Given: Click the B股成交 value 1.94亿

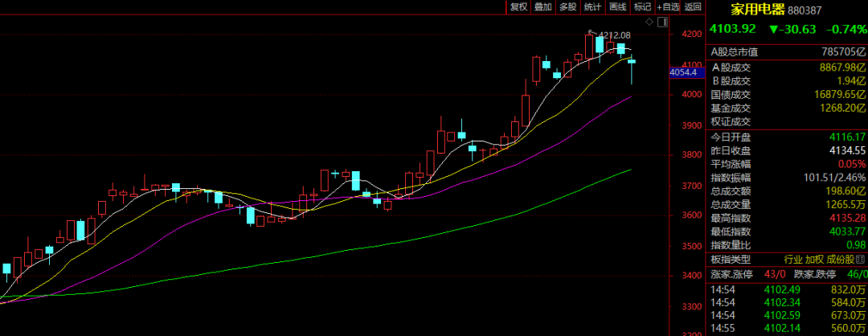Looking at the screenshot, I should point(851,81).
